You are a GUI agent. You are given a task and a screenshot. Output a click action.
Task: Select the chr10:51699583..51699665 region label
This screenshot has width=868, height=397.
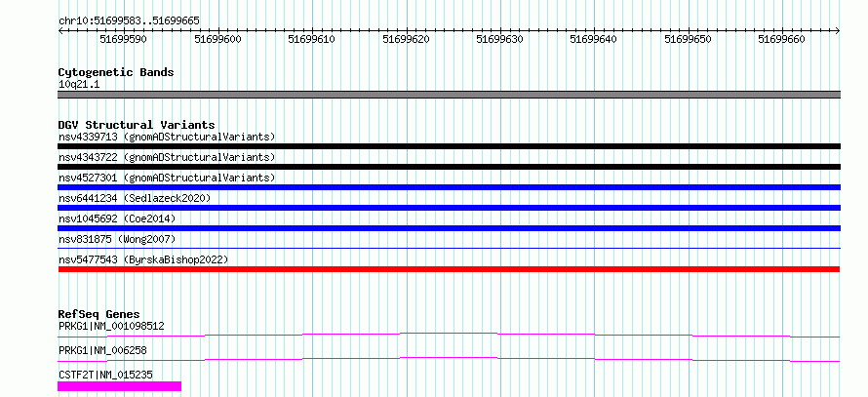(129, 21)
